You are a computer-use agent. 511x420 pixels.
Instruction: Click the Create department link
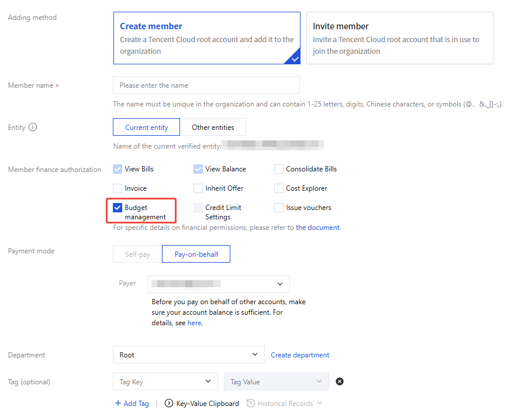pos(300,355)
